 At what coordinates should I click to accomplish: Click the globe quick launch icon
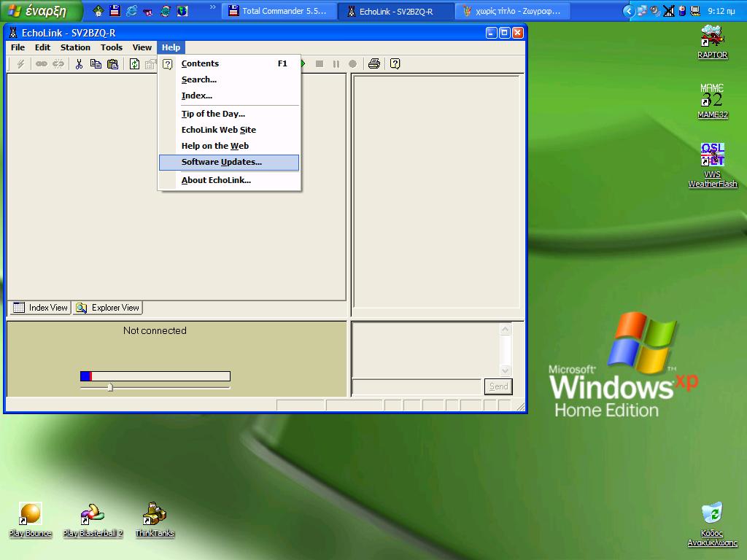pos(182,10)
